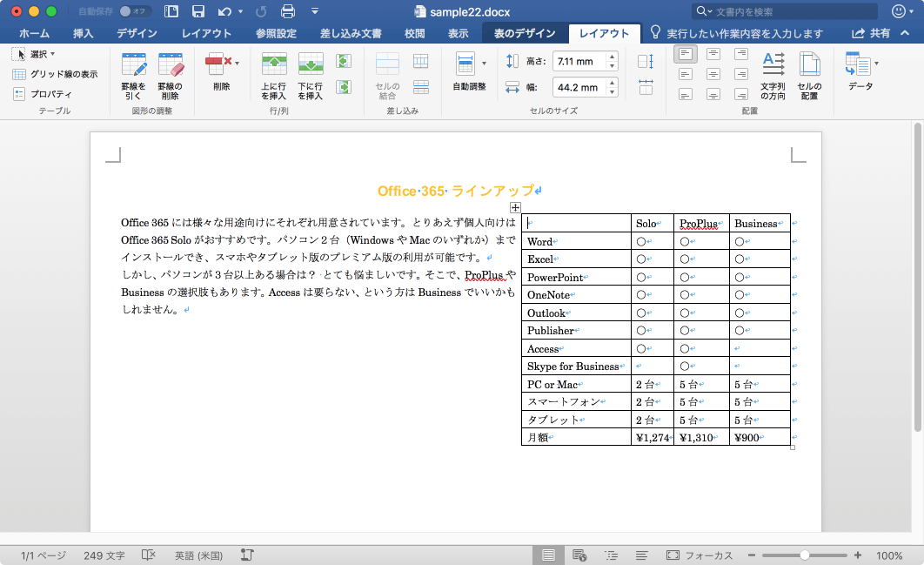Open the Select dropdown in Table group
This screenshot has width=924, height=565.
(x=34, y=54)
